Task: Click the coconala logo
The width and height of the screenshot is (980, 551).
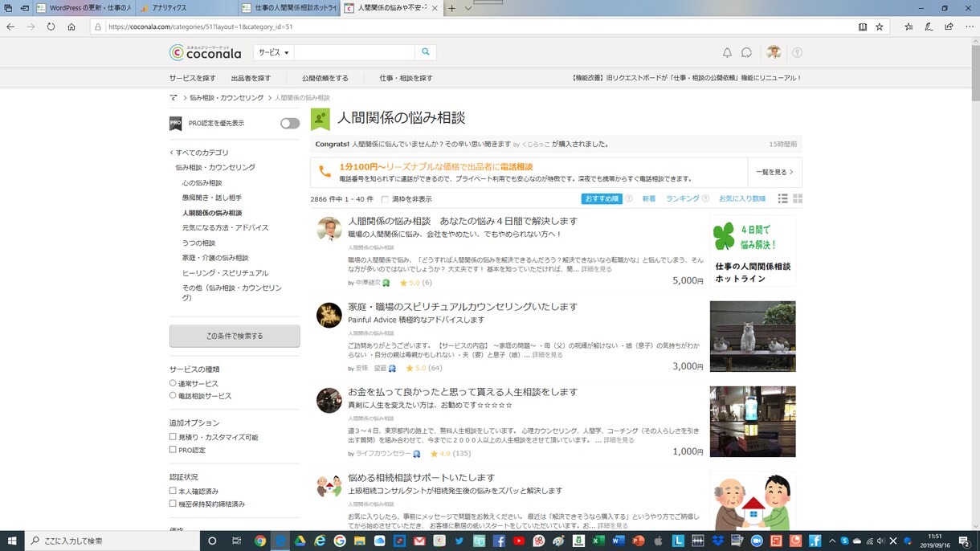Action: tap(205, 52)
